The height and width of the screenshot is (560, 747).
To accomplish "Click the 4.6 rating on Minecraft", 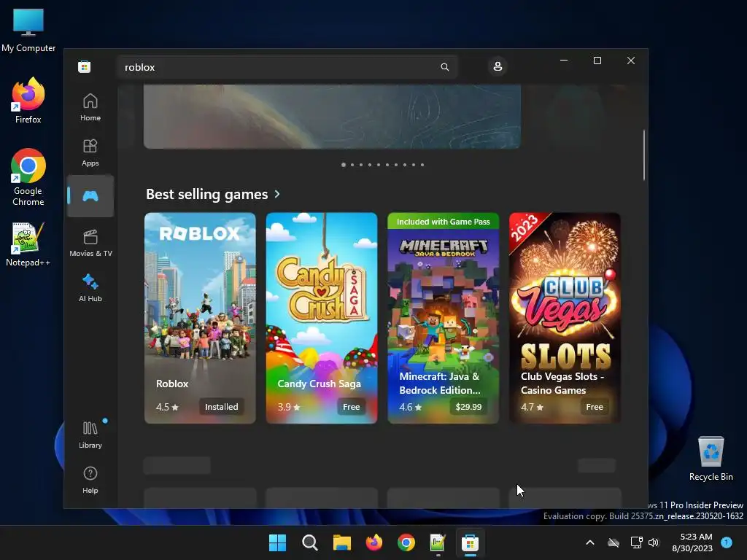I will click(411, 407).
